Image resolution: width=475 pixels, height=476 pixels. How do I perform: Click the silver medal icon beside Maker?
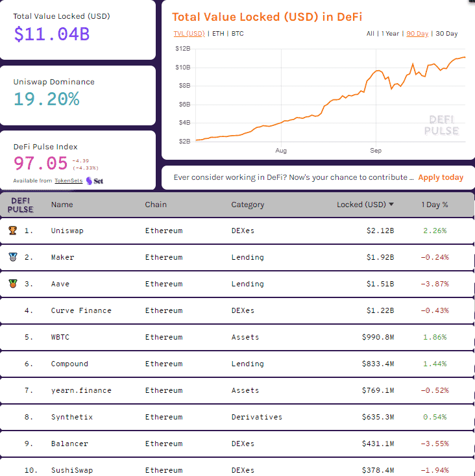pyautogui.click(x=12, y=257)
